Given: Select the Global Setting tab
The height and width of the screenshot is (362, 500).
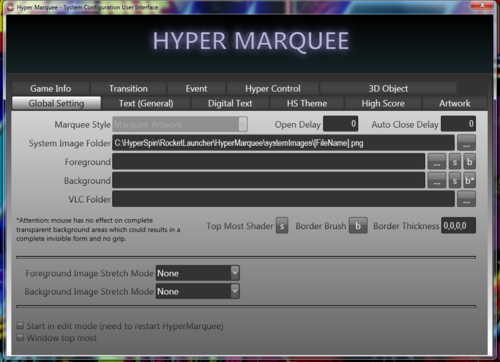Looking at the screenshot, I should click(x=56, y=103).
